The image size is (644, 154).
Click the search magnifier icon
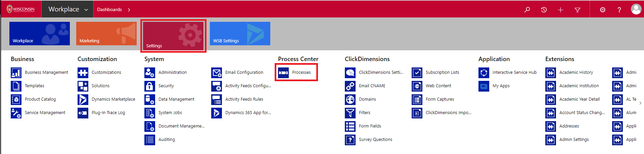[527, 10]
